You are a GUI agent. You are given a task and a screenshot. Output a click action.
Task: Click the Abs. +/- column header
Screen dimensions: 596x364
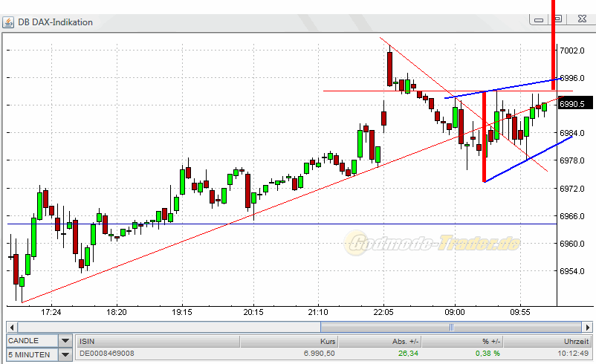tap(380, 342)
